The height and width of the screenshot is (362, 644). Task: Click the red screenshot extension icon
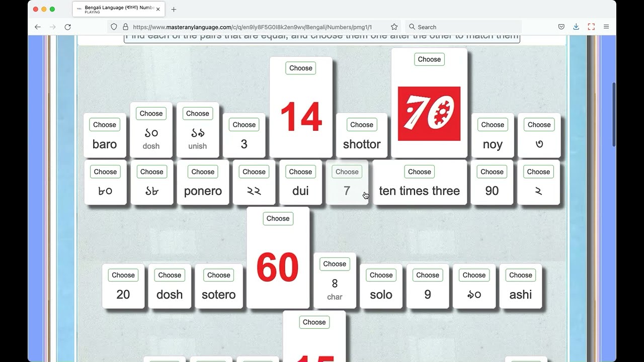[591, 27]
